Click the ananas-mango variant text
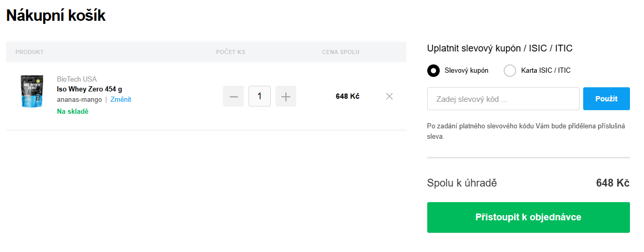 [x=80, y=99]
